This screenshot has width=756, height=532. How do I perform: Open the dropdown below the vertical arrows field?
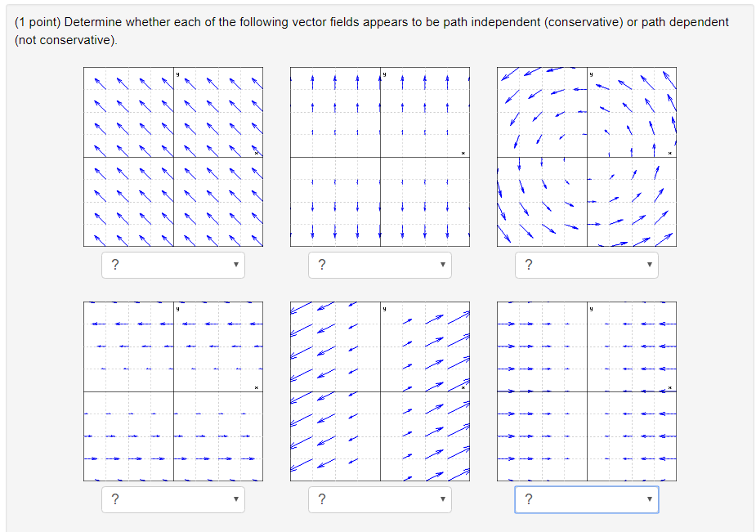tap(380, 265)
